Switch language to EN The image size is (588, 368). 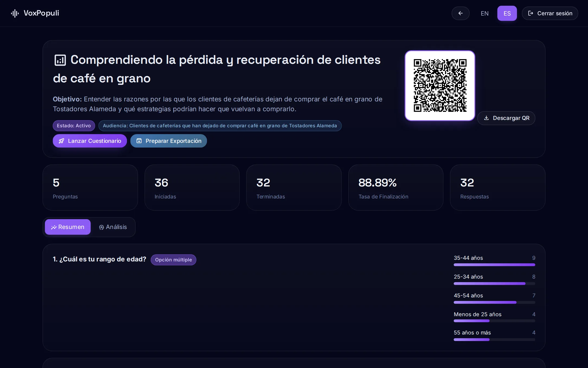pyautogui.click(x=485, y=13)
